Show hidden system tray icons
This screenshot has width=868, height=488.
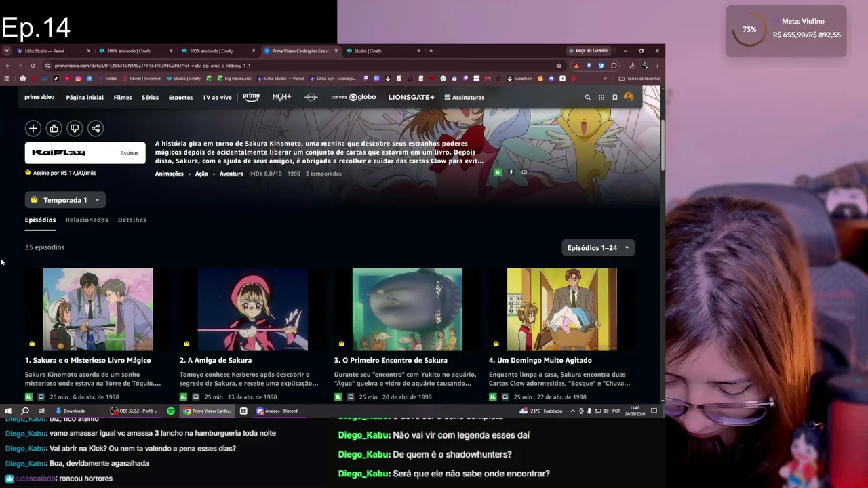[x=573, y=411]
